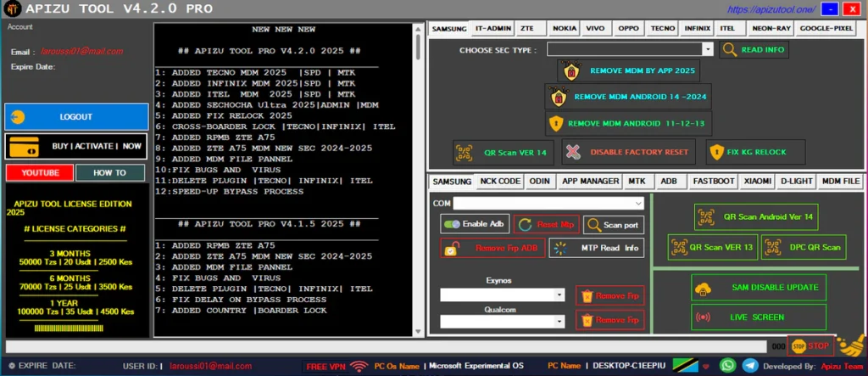Click the QR Scan VER 14 icon
The width and height of the screenshot is (868, 376).
click(465, 152)
